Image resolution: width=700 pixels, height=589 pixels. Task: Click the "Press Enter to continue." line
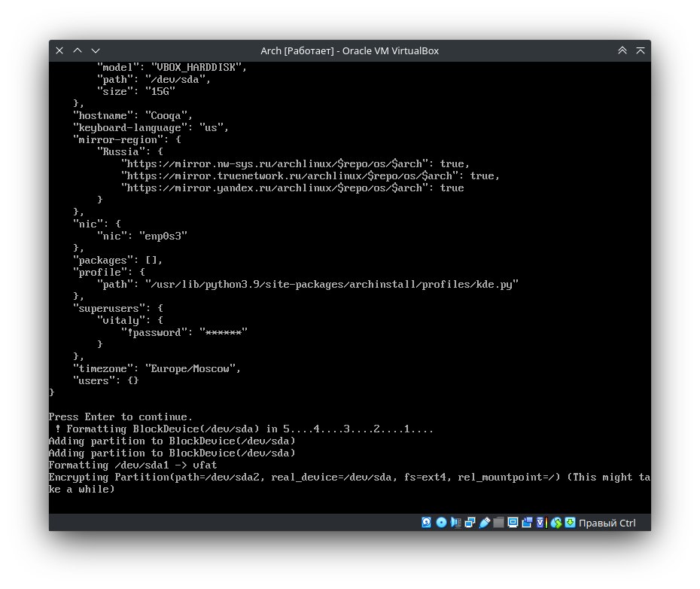(120, 417)
